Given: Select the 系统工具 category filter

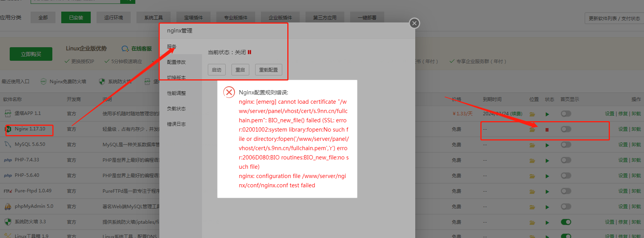Looking at the screenshot, I should point(154,17).
